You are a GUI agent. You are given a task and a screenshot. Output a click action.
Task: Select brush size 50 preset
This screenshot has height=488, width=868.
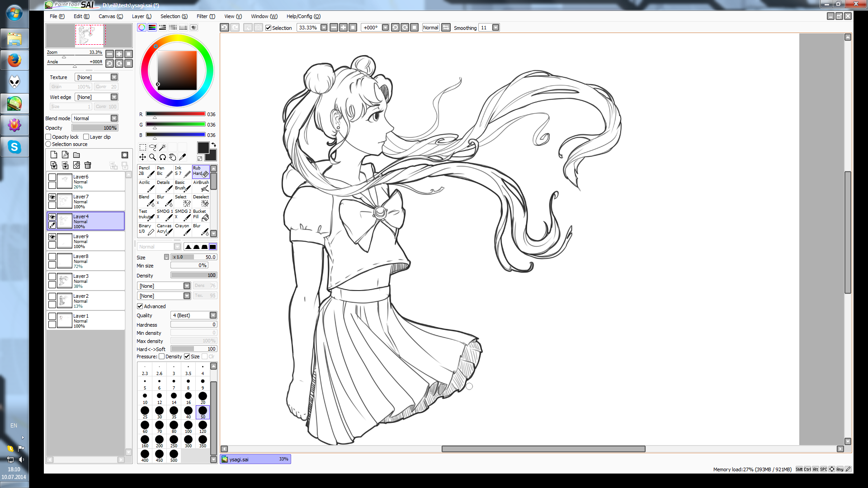pyautogui.click(x=203, y=412)
